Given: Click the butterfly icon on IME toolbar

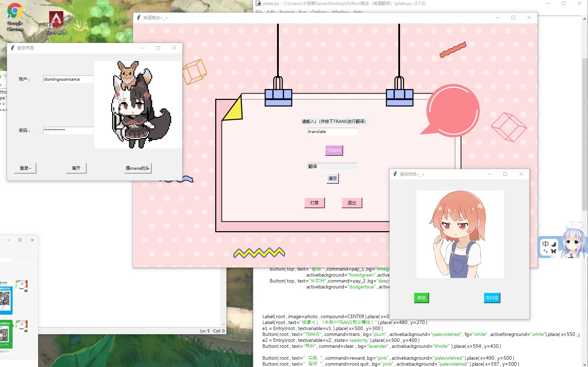Looking at the screenshot, I should pos(553,251).
